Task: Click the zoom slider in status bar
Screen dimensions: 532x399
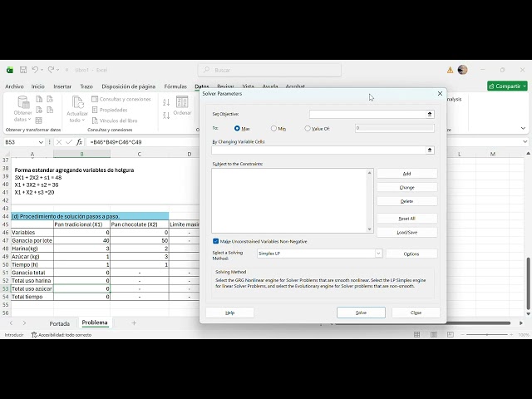Action: [x=487, y=334]
